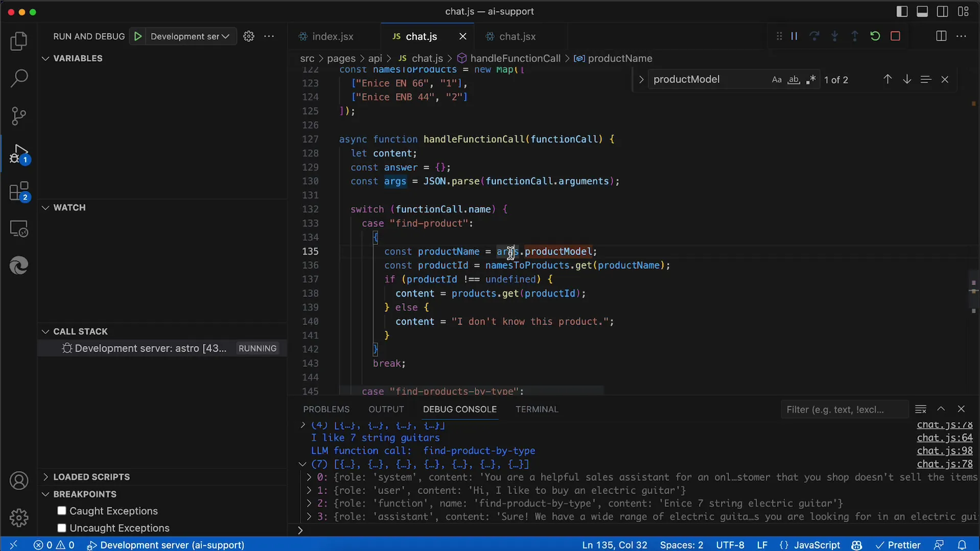Switch to index.jsx editor tab
980x551 pixels.
(x=333, y=36)
